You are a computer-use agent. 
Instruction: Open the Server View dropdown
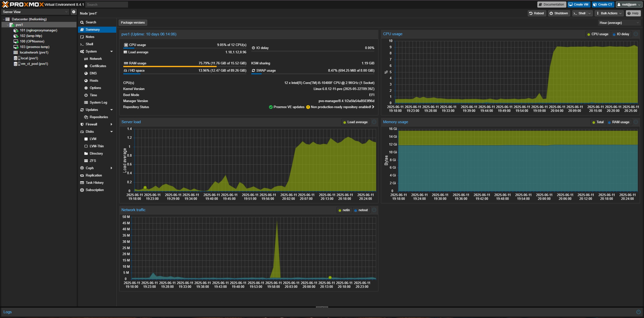(35, 12)
